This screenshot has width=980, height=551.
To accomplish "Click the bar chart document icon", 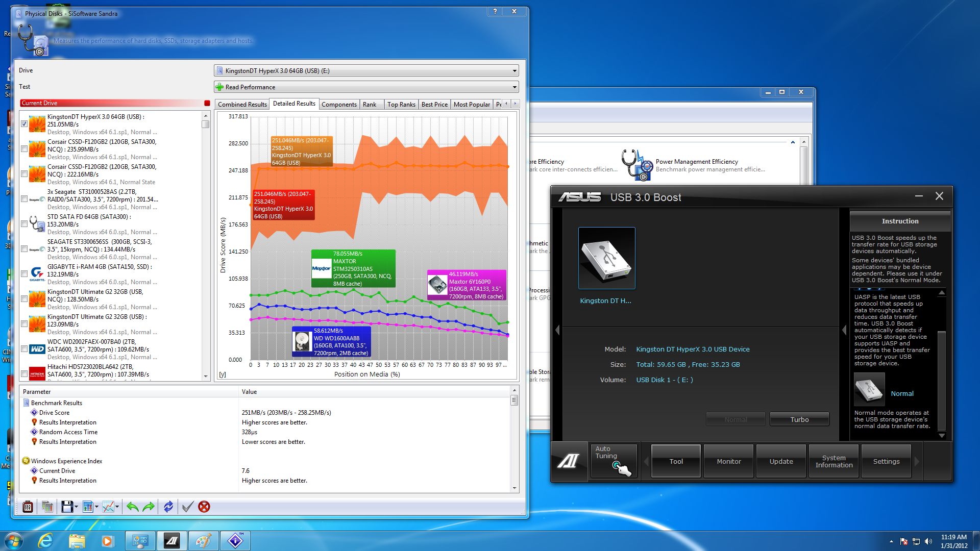I will click(88, 507).
